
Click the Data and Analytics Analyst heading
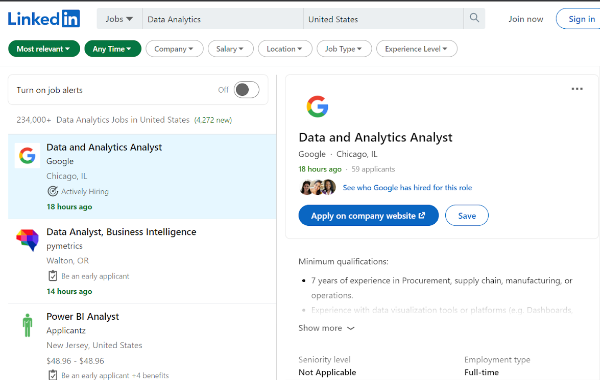point(375,137)
